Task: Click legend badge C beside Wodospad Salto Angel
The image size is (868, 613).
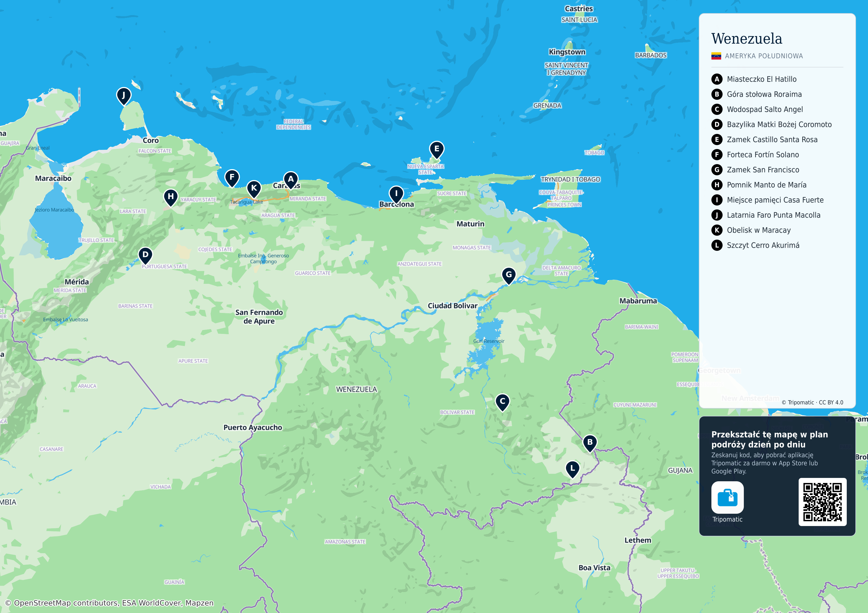Action: pos(717,109)
